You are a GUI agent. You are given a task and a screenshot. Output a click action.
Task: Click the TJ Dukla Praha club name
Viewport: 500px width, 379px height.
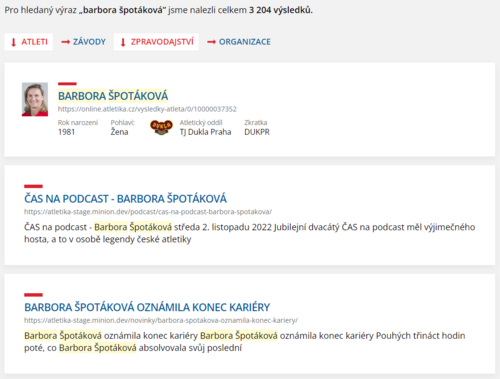coord(205,132)
